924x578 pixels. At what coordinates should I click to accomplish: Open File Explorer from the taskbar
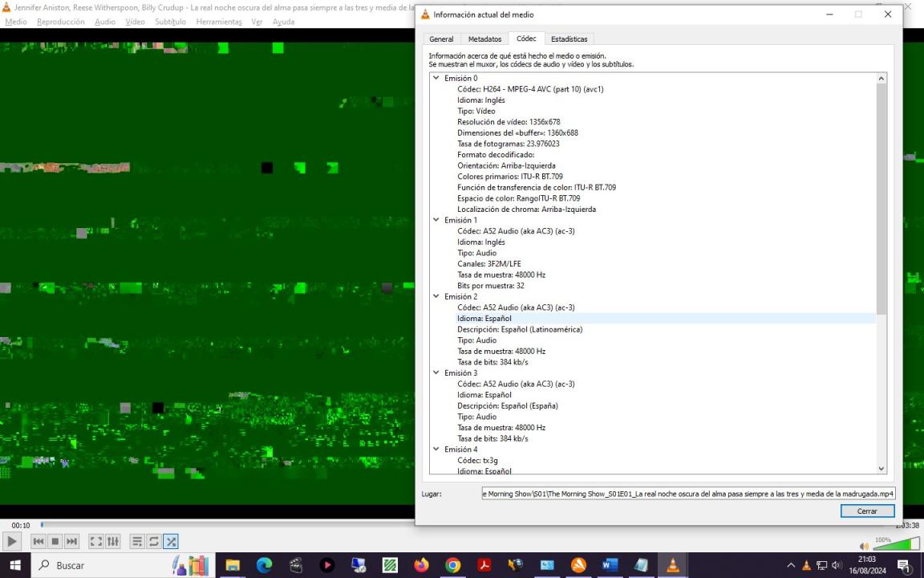coord(233,565)
